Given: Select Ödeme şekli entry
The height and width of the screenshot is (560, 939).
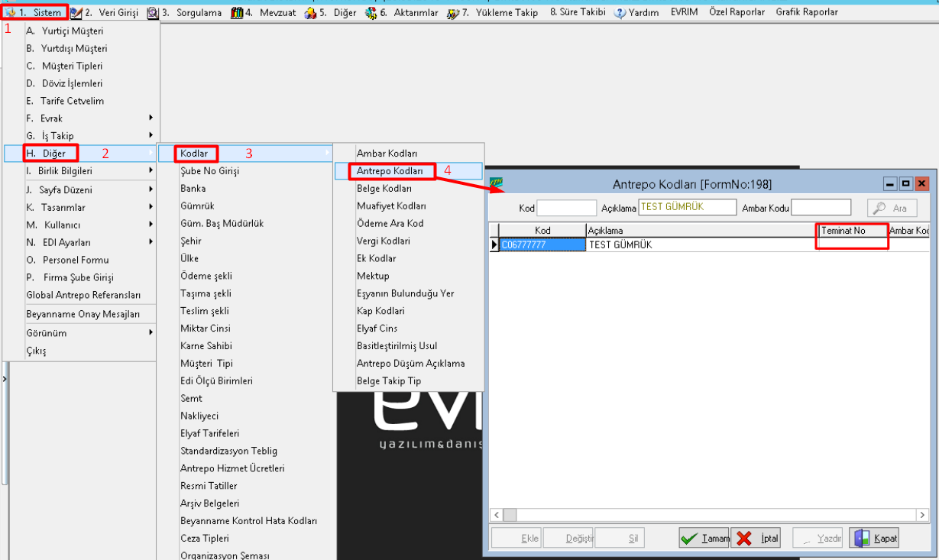Looking at the screenshot, I should (x=245, y=276).
